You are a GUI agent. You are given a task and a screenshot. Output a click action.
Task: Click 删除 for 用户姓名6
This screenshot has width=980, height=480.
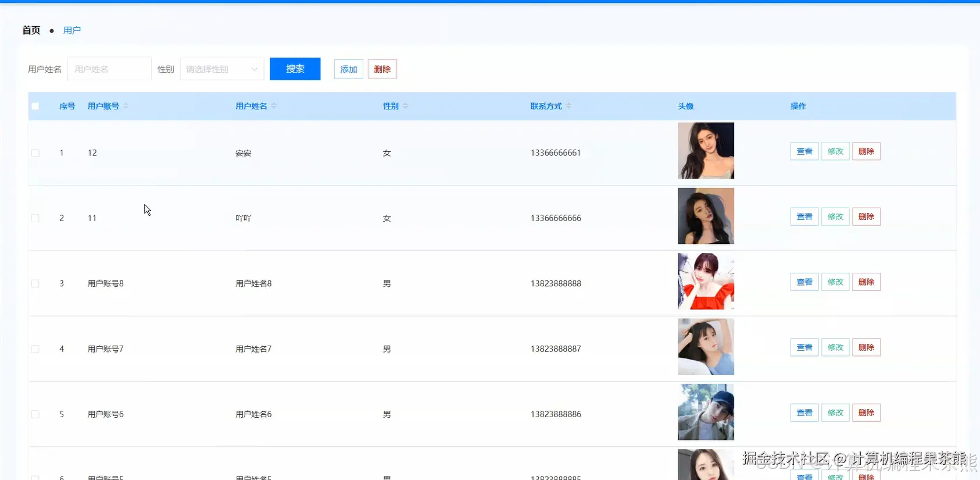pyautogui.click(x=866, y=413)
